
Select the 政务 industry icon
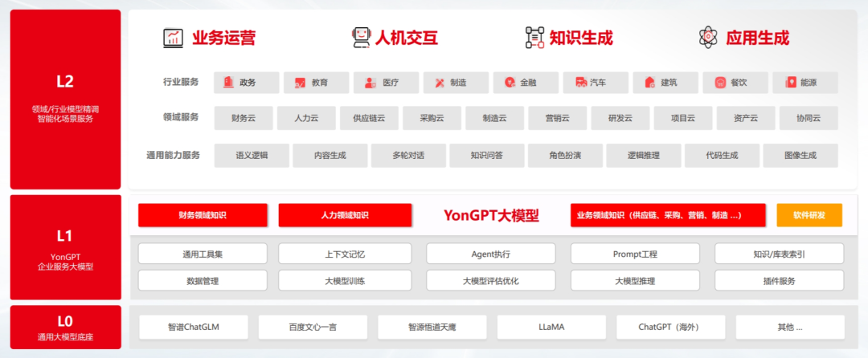pyautogui.click(x=228, y=83)
